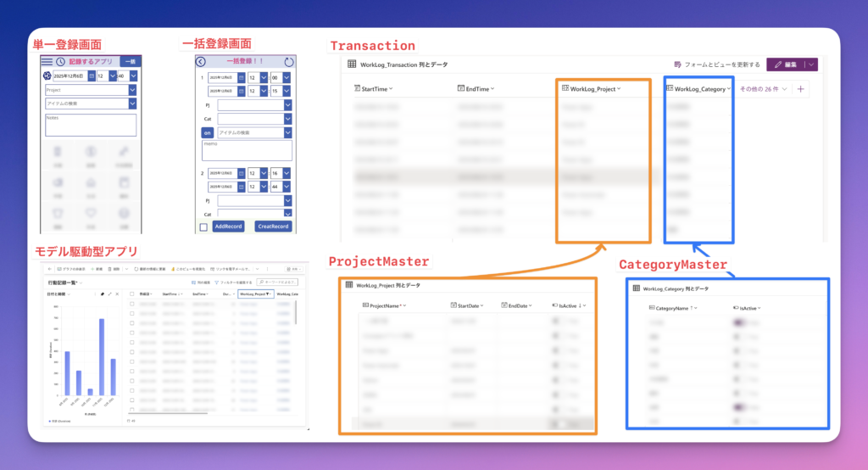Expand その他の 26 件 columns dropdown
This screenshot has width=868, height=470.
[x=763, y=89]
